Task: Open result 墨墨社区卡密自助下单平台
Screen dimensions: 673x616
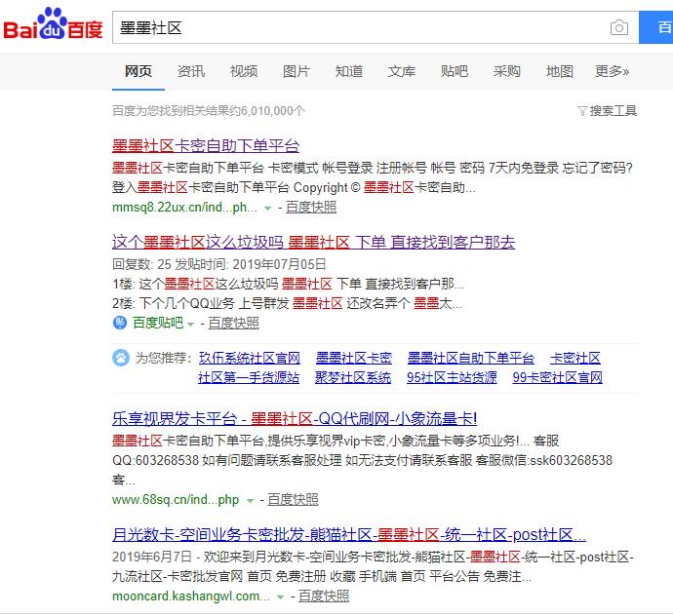Action: (206, 146)
